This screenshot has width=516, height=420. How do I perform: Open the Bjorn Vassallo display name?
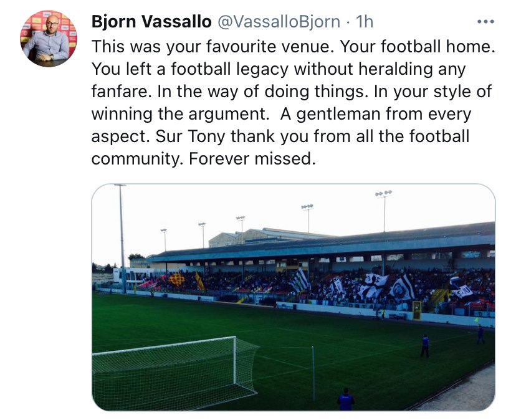151,22
